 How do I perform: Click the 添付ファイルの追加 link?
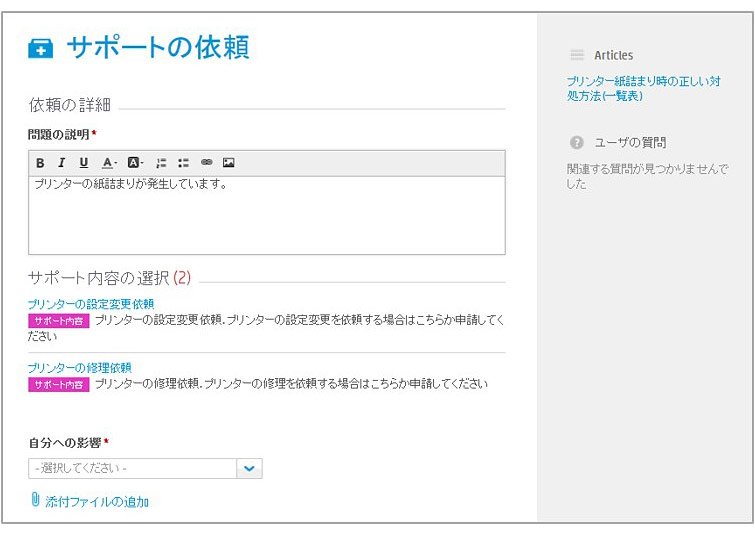coord(97,502)
